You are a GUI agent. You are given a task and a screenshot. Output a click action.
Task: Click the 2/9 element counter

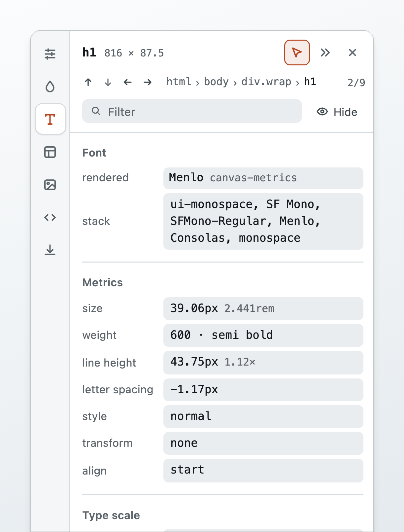click(356, 83)
